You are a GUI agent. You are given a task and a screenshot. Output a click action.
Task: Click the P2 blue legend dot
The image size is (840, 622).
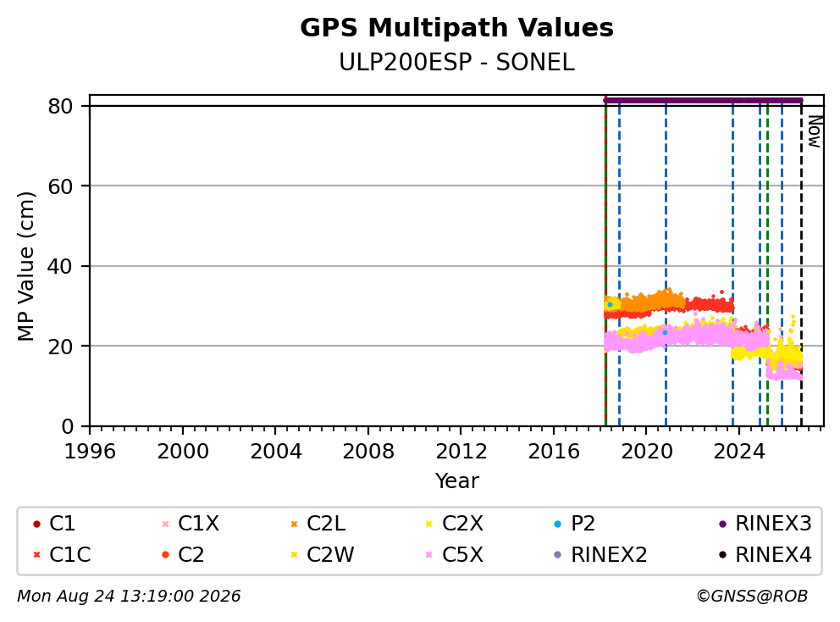pos(558,524)
